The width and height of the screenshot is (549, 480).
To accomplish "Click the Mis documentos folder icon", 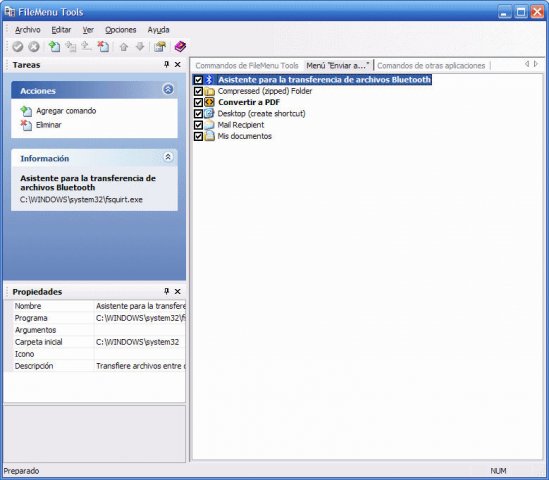I will pyautogui.click(x=209, y=136).
